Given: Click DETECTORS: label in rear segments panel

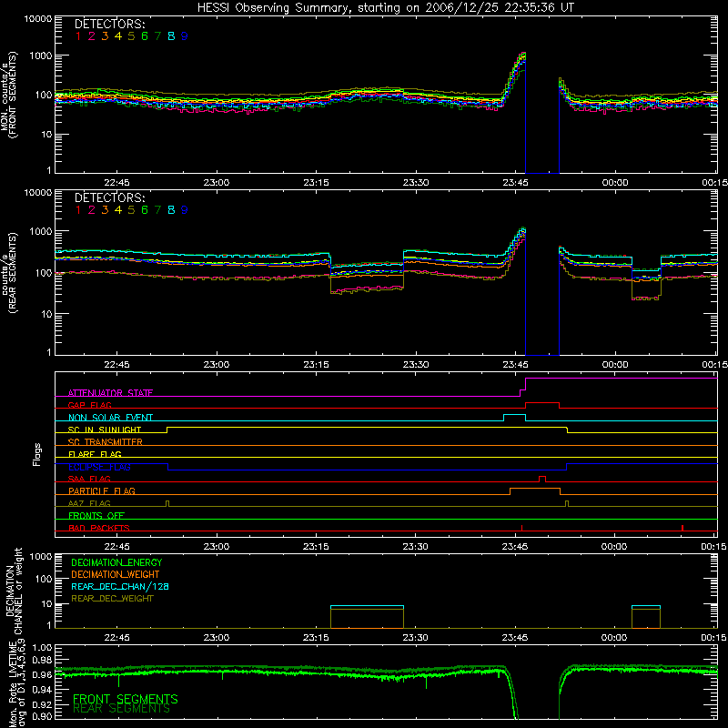Looking at the screenshot, I should [109, 197].
